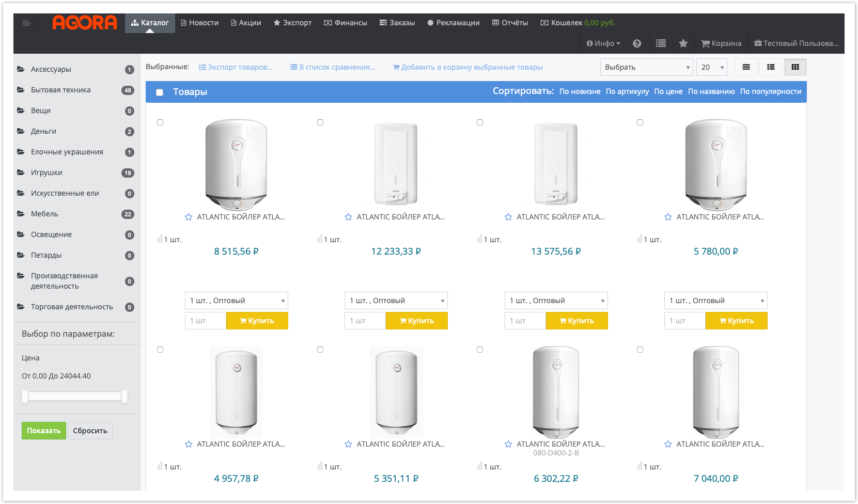Check the 5 351,11 ₽ boiler checkbox

320,350
